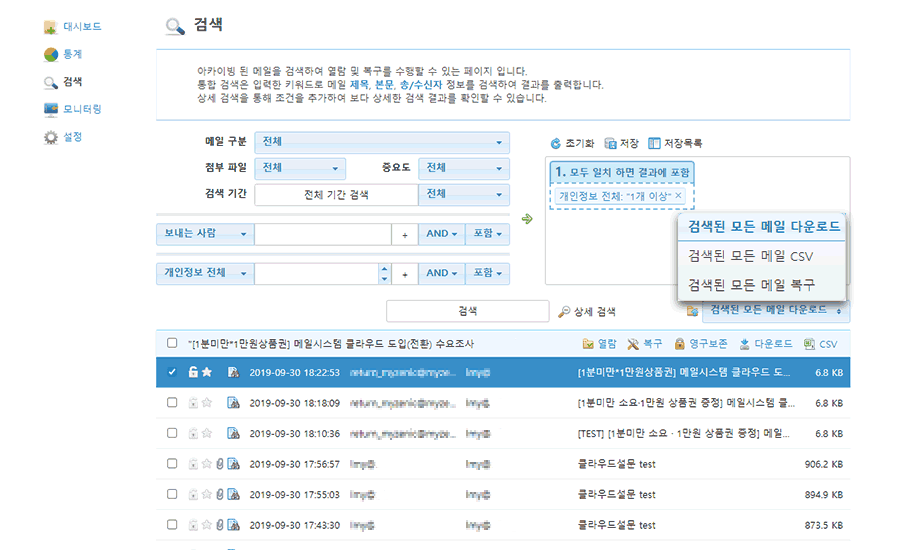The image size is (900, 550).
Task: Choose 검색된 모든 메일 복구 from menu
Action: pos(750,284)
